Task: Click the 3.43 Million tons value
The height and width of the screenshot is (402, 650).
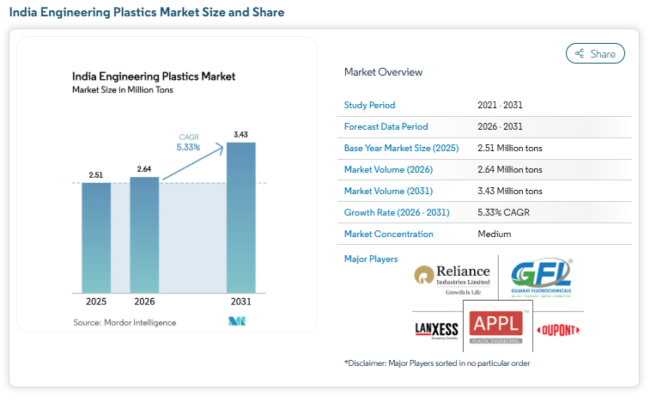Action: pos(510,191)
